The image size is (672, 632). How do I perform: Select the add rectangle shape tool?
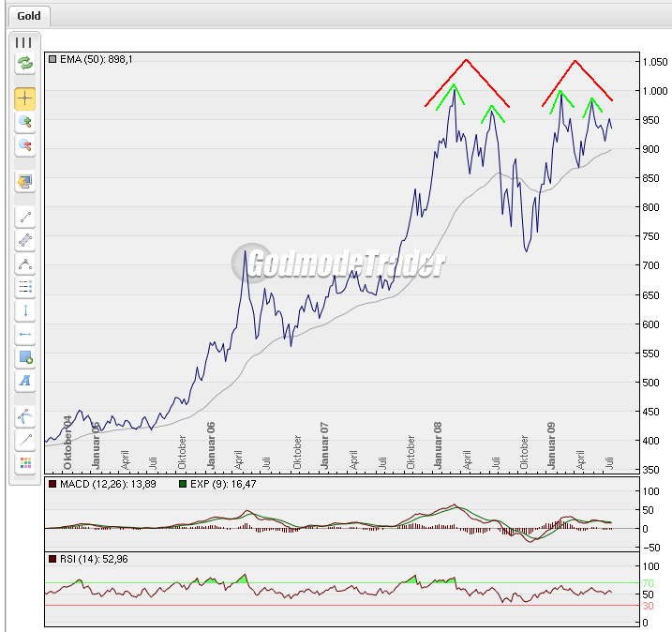[x=24, y=357]
